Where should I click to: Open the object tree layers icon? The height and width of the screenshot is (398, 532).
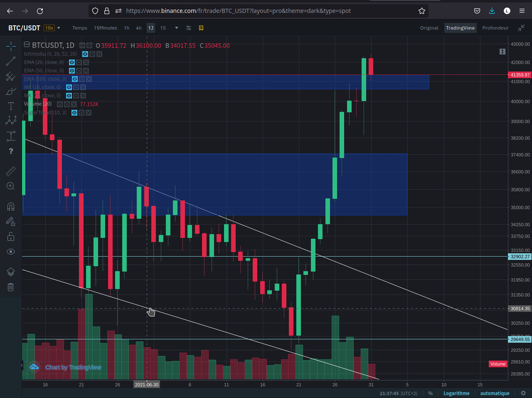[11, 272]
